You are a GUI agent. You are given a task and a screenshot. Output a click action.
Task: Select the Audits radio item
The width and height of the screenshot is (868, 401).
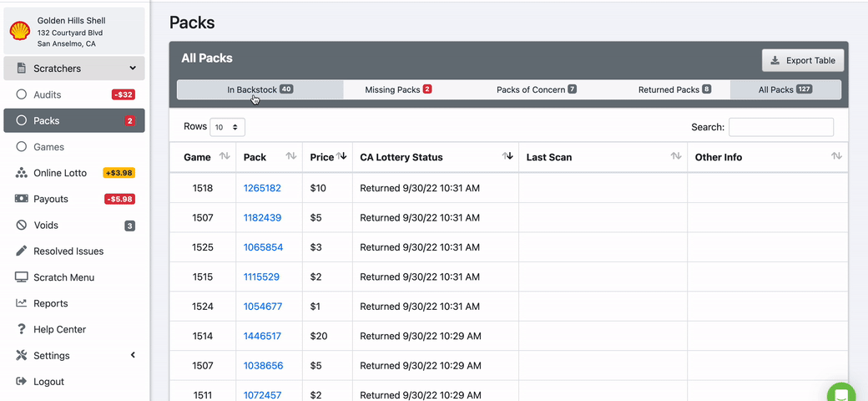click(22, 94)
